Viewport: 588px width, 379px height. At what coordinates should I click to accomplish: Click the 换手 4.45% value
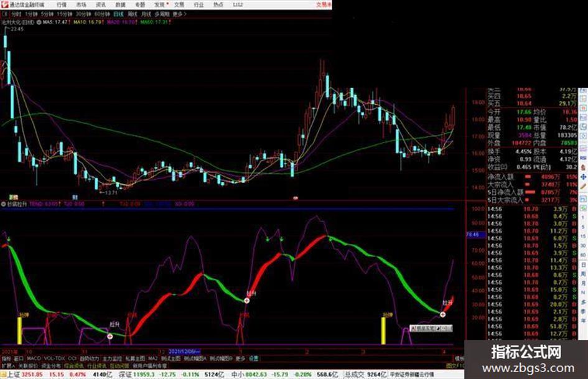click(x=523, y=152)
